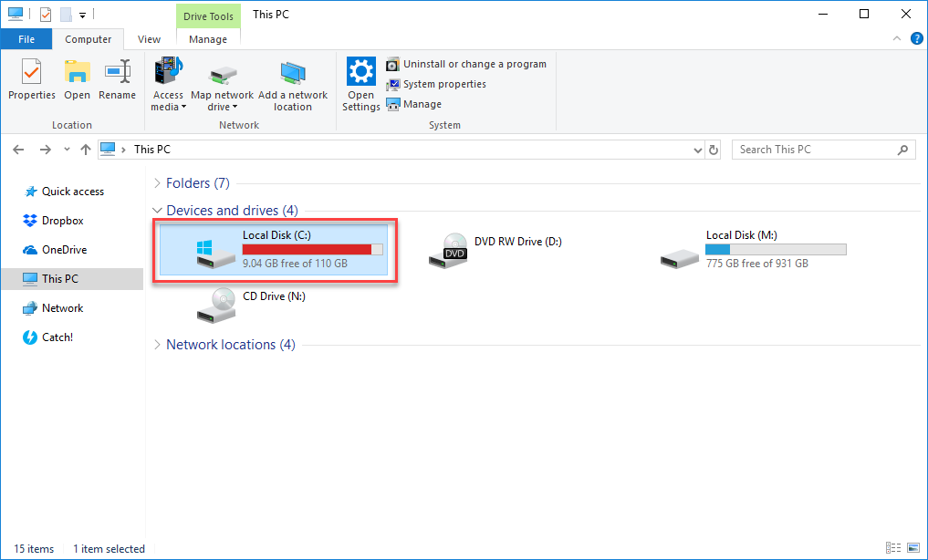The height and width of the screenshot is (560, 928).
Task: Click the M: drive usage bar
Action: (776, 250)
